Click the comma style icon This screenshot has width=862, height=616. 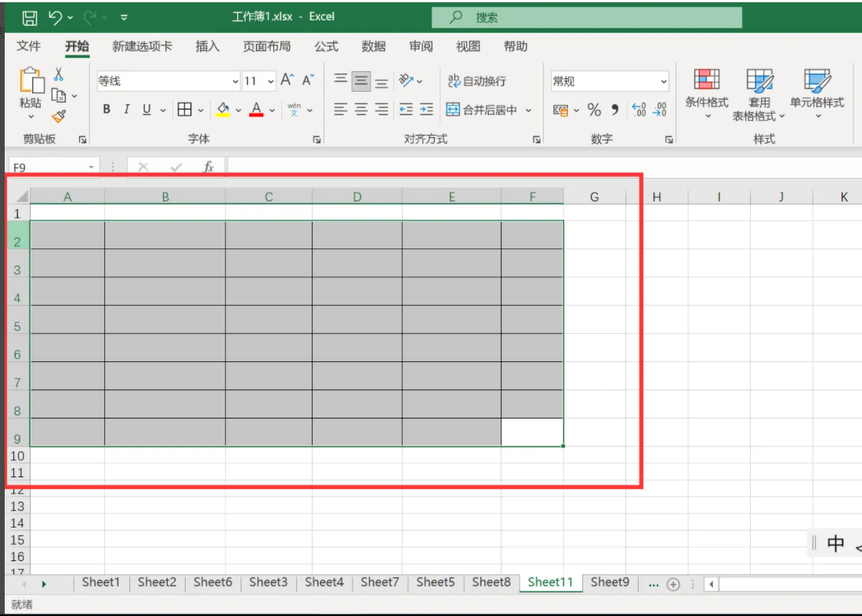[615, 110]
